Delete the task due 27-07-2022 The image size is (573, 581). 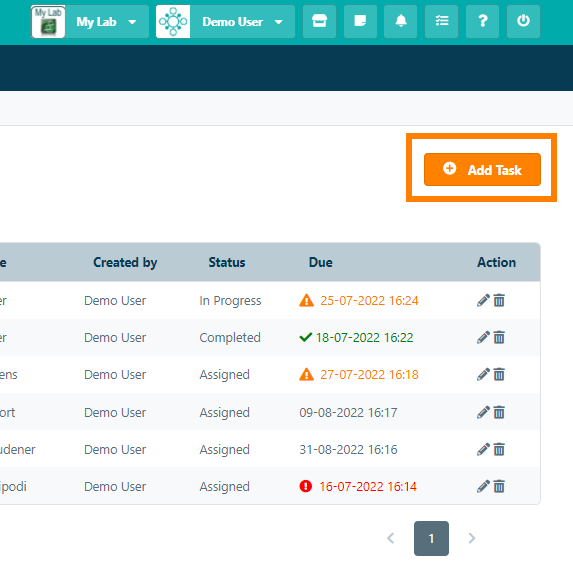[499, 375]
